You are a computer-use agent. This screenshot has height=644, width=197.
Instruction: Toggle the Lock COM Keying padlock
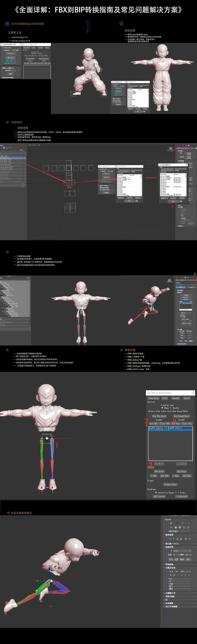click(x=181, y=539)
